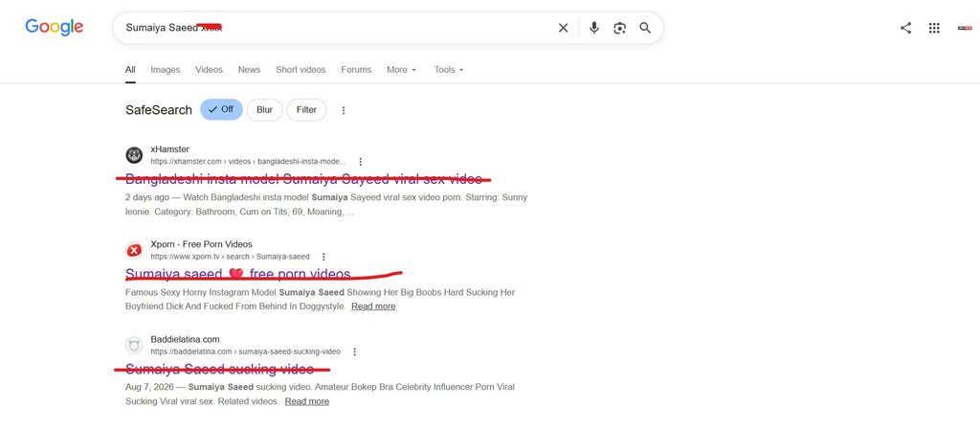
Task: Click the Baddielatina.com result favicon
Action: pyautogui.click(x=134, y=345)
